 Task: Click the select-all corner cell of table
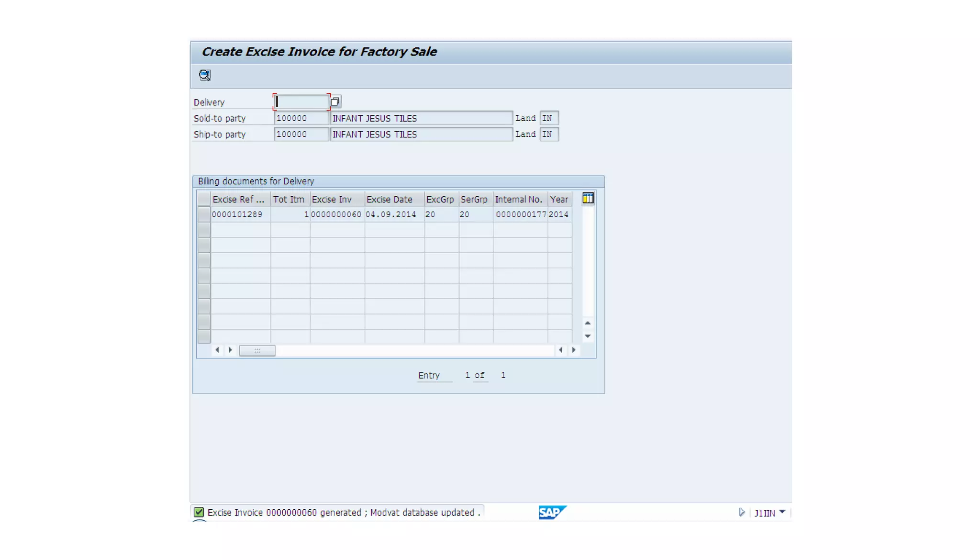click(204, 199)
